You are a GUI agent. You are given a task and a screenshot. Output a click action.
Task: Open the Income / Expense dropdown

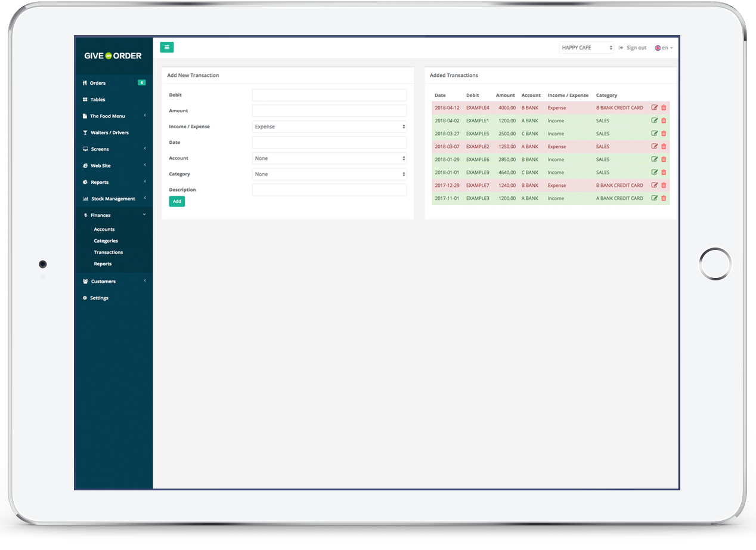(329, 127)
